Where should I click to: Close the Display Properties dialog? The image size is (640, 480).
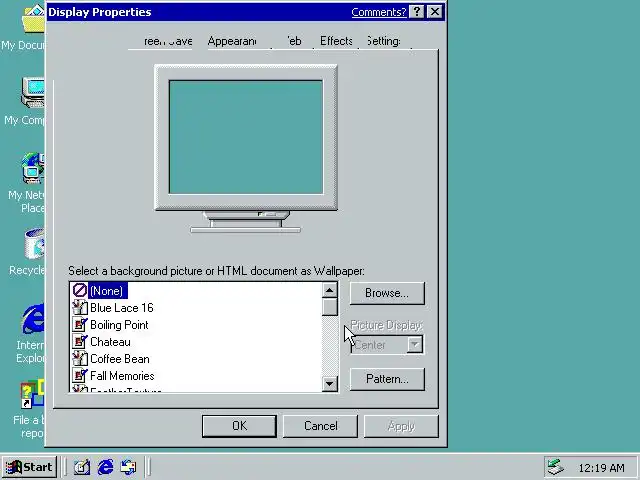(435, 12)
